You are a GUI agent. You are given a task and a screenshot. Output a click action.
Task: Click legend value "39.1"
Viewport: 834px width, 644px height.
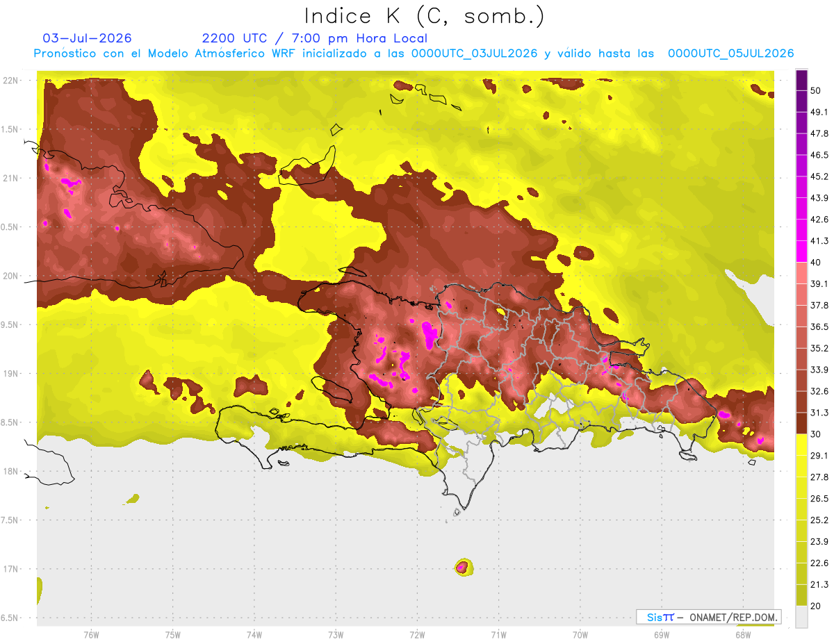pos(819,284)
